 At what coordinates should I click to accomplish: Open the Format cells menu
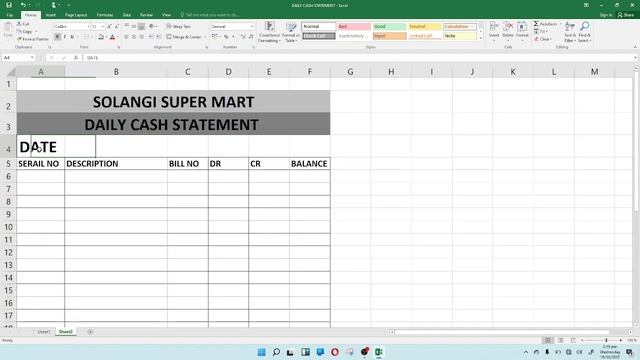(x=522, y=31)
